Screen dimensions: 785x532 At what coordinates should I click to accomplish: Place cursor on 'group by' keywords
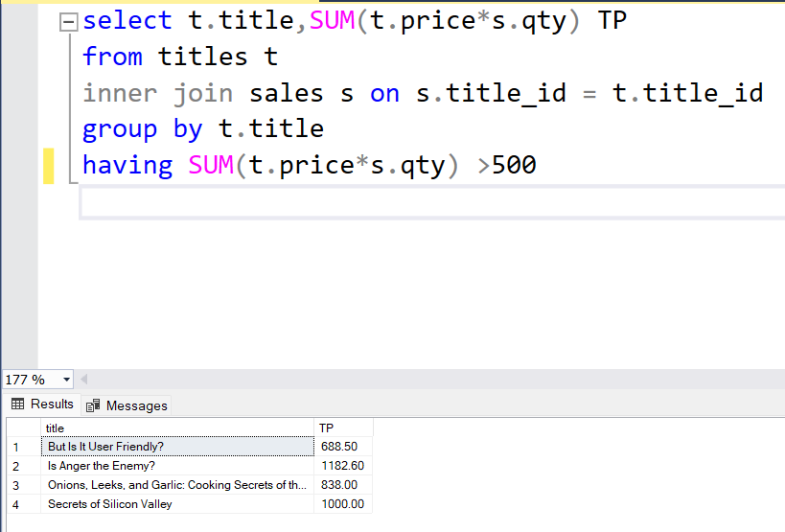point(143,129)
